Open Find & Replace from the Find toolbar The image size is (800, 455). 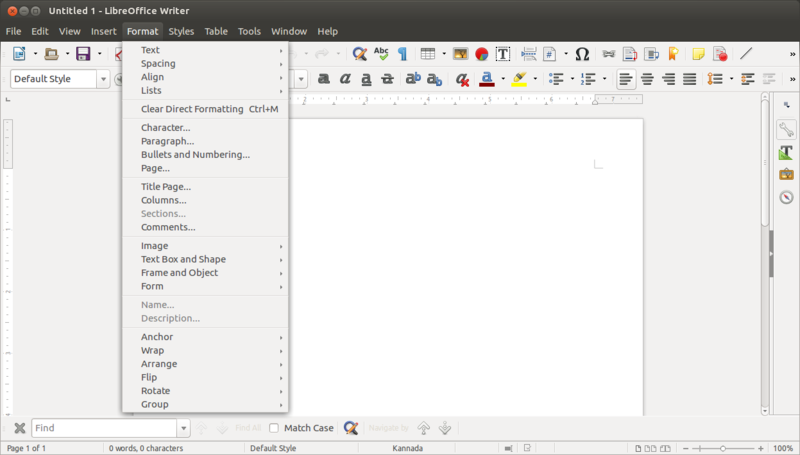(x=351, y=428)
